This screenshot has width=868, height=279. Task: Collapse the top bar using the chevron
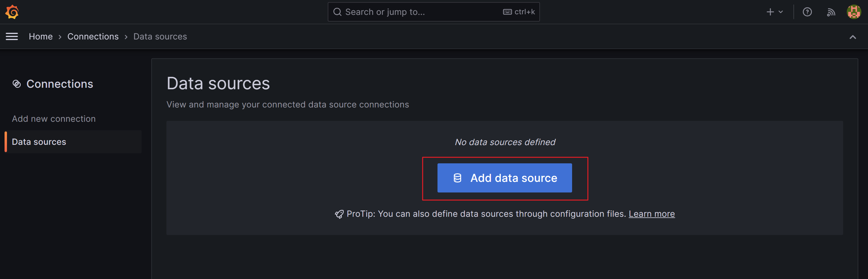(x=853, y=37)
